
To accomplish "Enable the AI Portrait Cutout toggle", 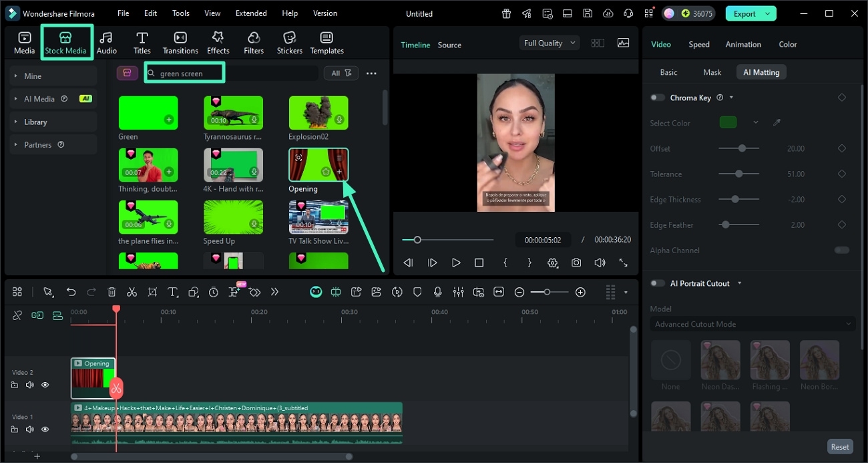I will [x=657, y=283].
